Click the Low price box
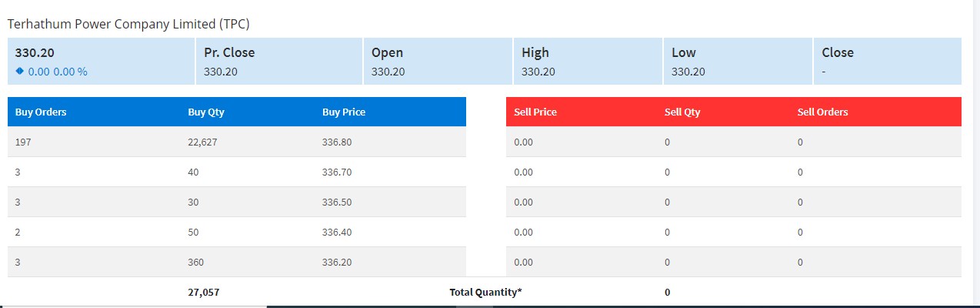Viewport: 980px width, 308px height. (738, 61)
